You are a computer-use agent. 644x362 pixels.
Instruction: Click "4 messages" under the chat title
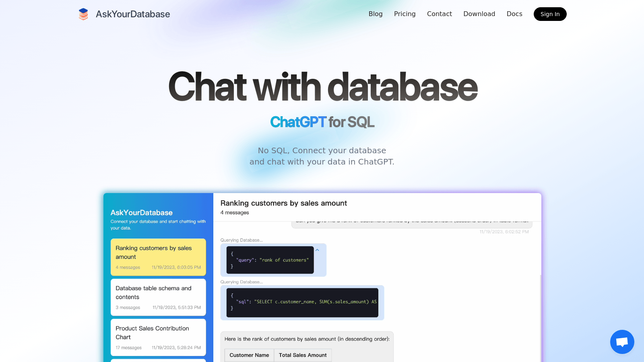235,212
